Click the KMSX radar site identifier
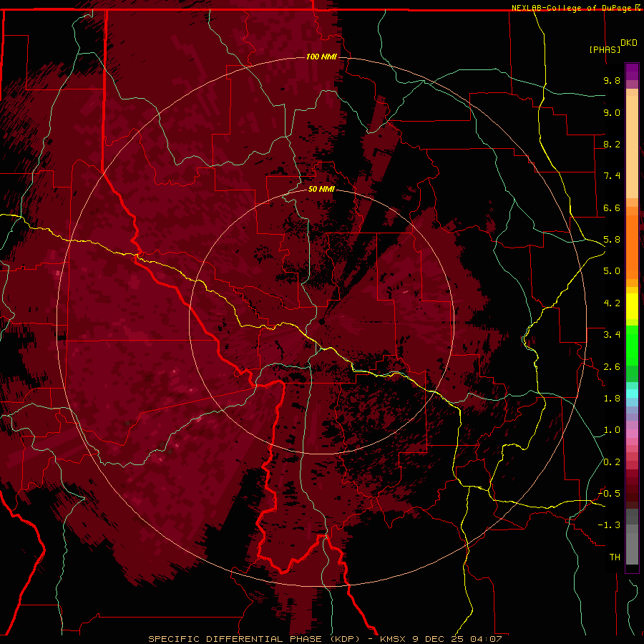 [x=394, y=639]
